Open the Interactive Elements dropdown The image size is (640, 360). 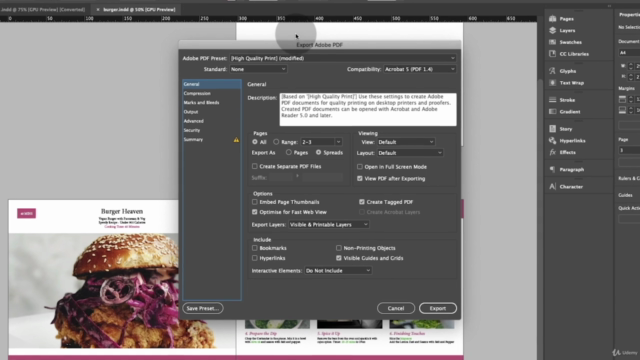point(338,271)
